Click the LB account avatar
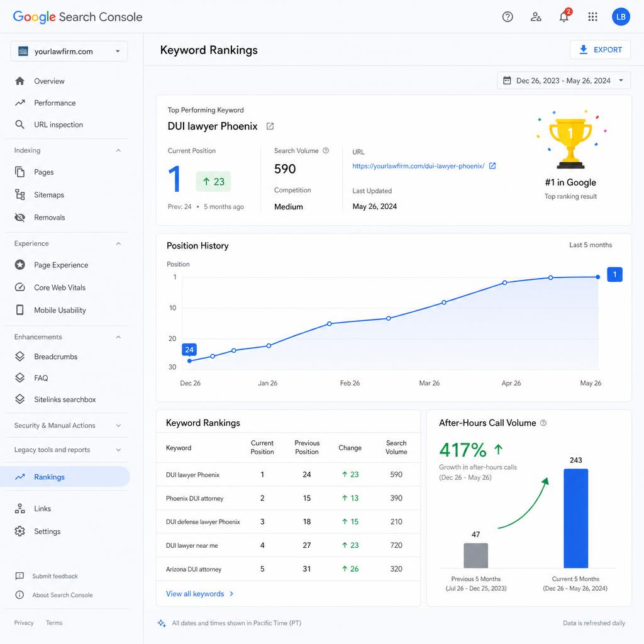This screenshot has height=644, width=644. pyautogui.click(x=621, y=17)
